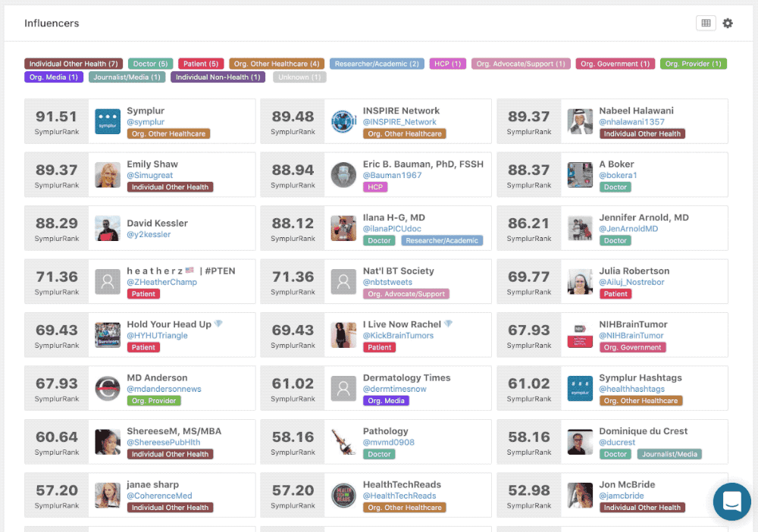The width and height of the screenshot is (758, 532).
Task: Filter by Journalist/Media (1) tag
Action: click(127, 77)
